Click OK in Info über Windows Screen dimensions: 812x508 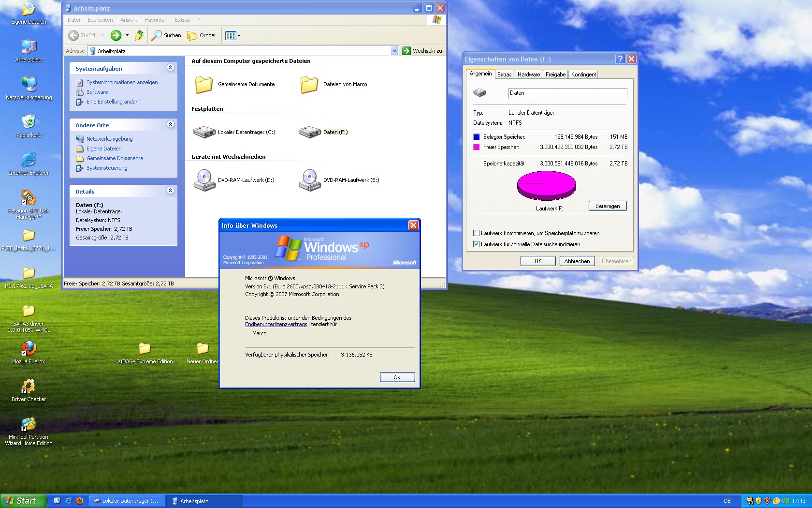(397, 377)
